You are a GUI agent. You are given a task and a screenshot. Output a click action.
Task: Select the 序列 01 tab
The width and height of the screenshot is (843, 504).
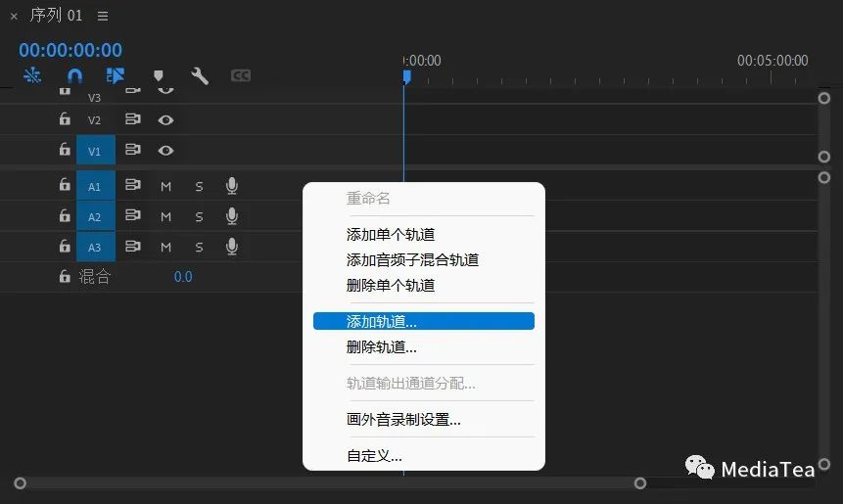[57, 16]
